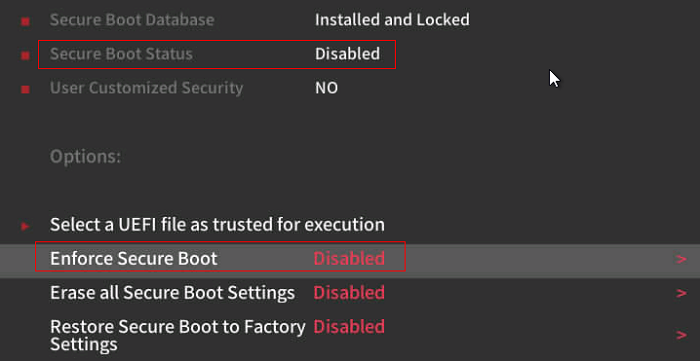
Task: Click the Secure Boot Status label
Action: point(121,54)
